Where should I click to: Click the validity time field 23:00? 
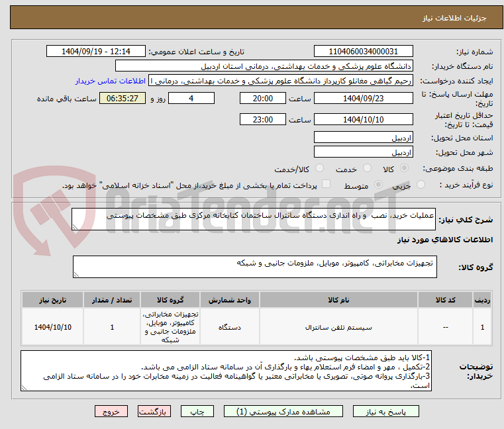click(x=263, y=119)
